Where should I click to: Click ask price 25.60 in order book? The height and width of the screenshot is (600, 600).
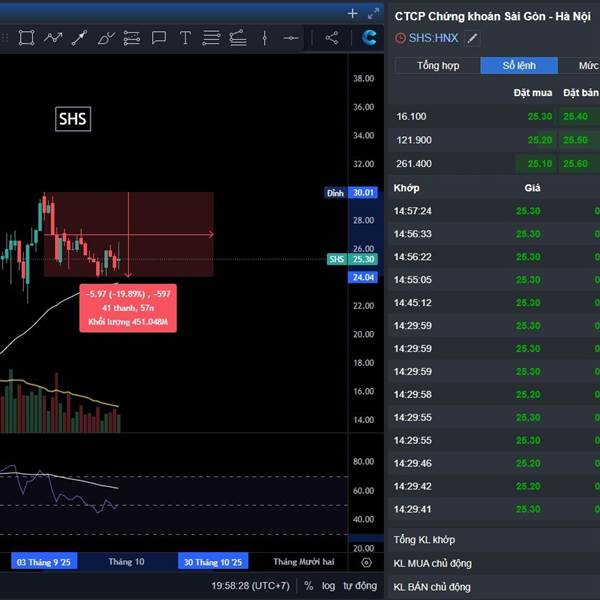575,164
